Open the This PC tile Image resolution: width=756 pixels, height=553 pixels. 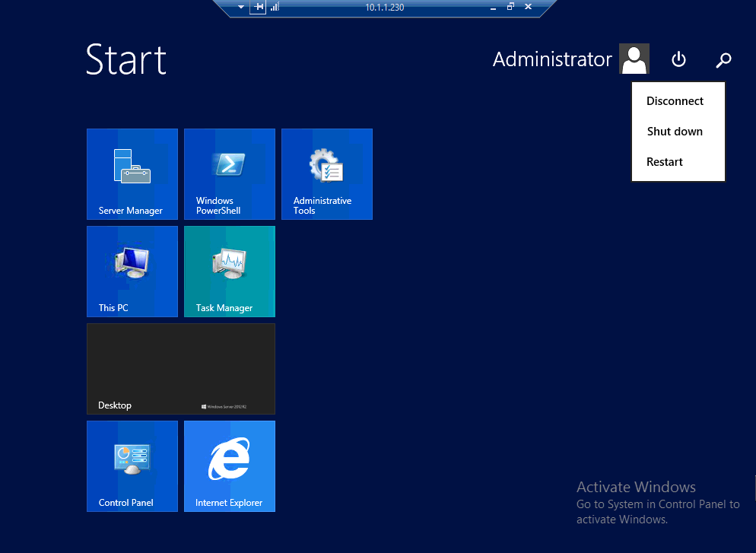132,272
